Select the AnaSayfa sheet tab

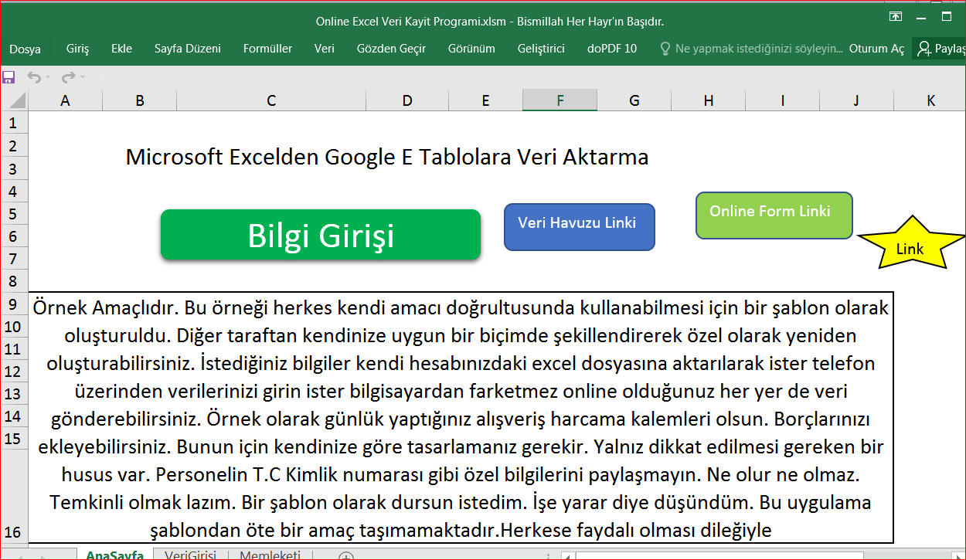pos(115,555)
